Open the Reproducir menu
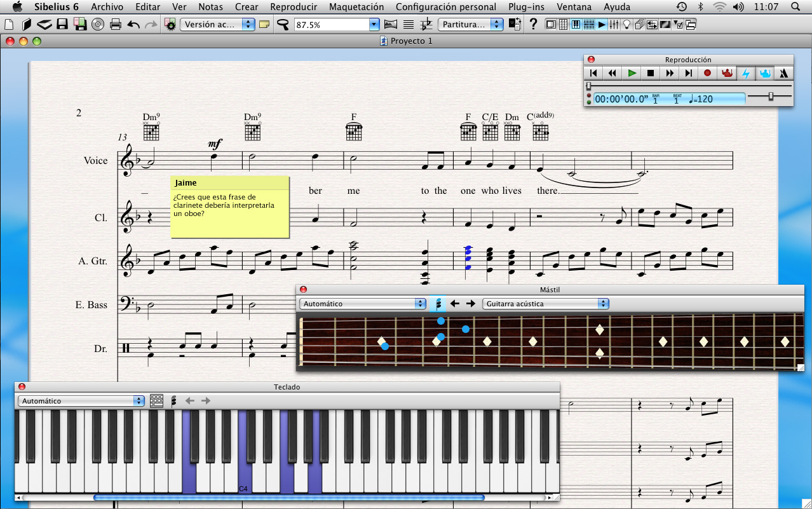Viewport: 812px width, 509px height. (x=294, y=7)
